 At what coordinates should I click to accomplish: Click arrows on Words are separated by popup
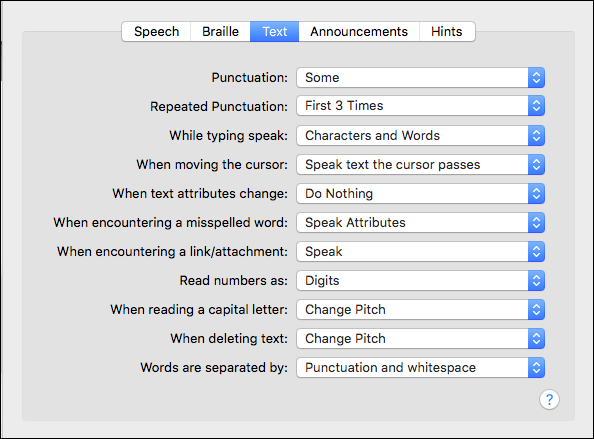click(536, 367)
